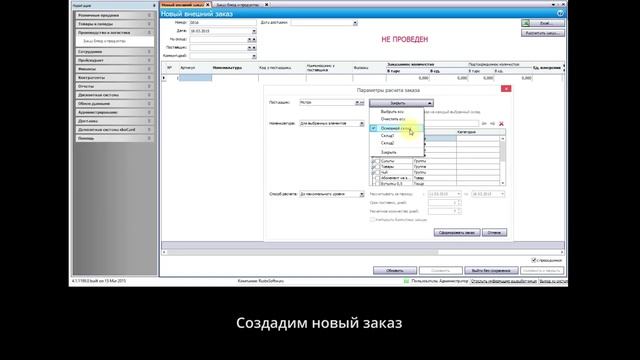Viewport: 640px width, 360px height.
Task: Expand the 'Администрирование' sidebar section
Action: click(x=114, y=112)
